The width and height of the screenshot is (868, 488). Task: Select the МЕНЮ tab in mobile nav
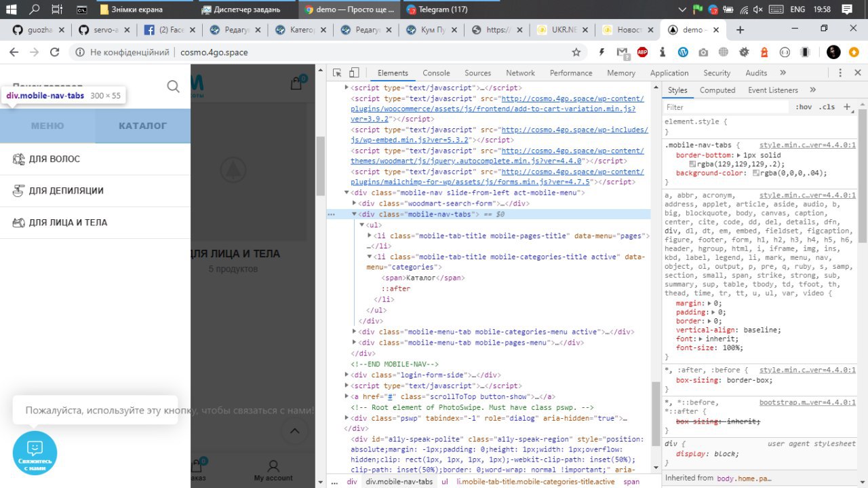point(47,126)
